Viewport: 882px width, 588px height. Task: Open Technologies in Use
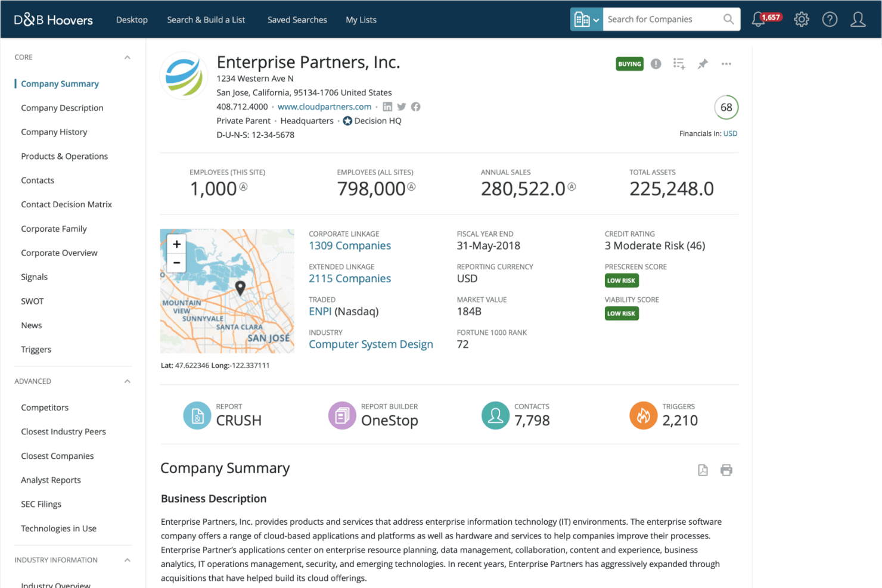click(58, 528)
